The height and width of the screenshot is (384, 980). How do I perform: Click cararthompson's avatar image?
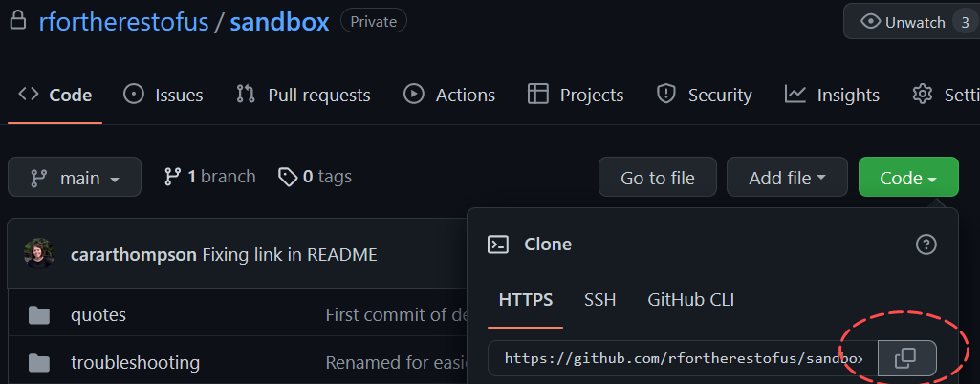coord(39,253)
